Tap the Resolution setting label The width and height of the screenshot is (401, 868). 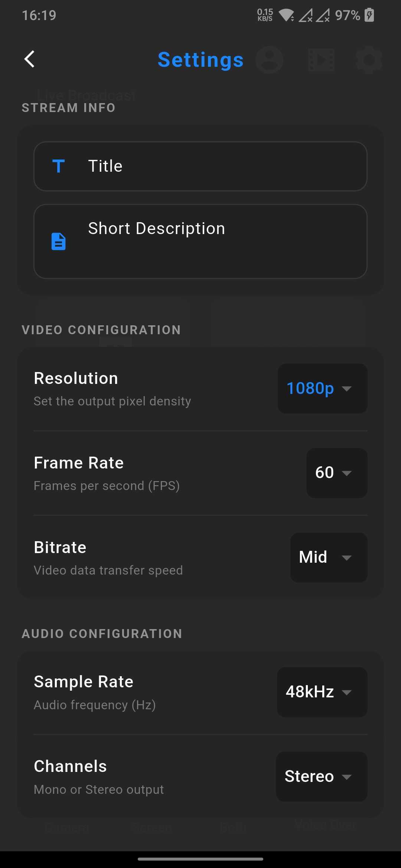coord(76,379)
